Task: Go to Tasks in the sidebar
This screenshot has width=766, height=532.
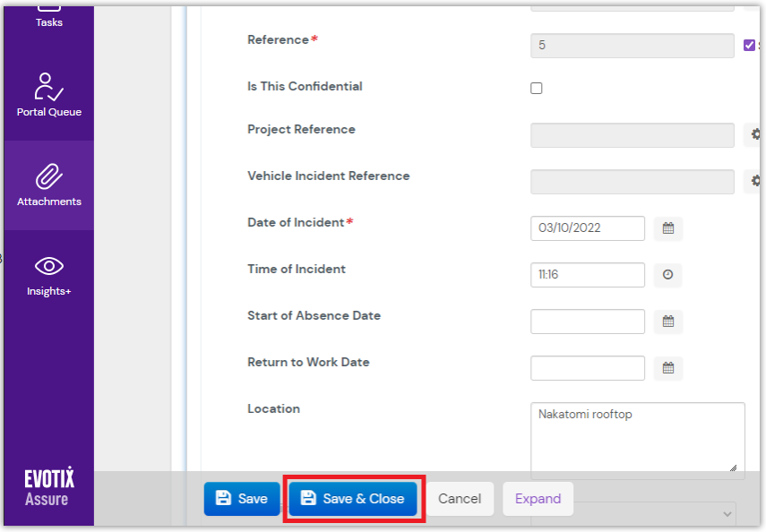Action: pyautogui.click(x=48, y=15)
